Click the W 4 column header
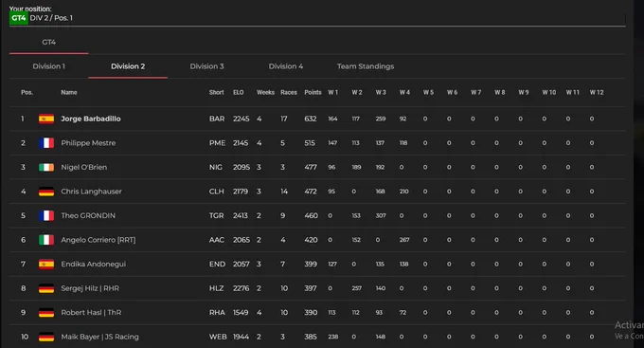 click(404, 92)
